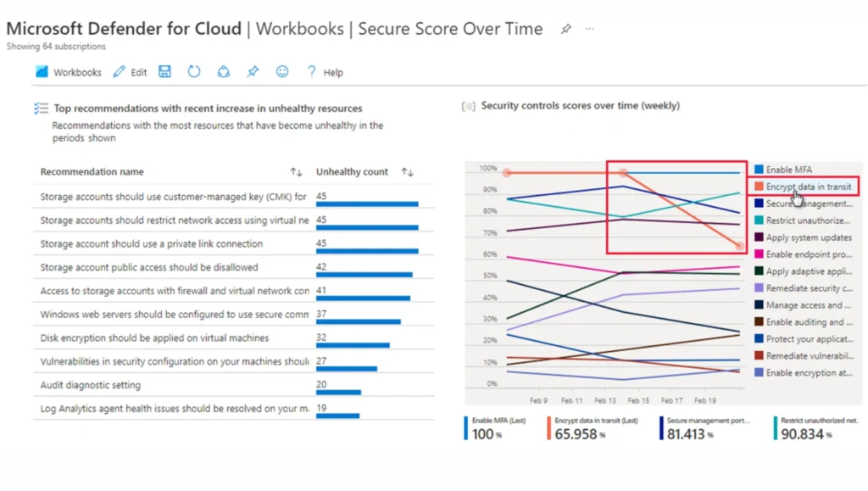Image resolution: width=868 pixels, height=491 pixels.
Task: Click the Secure Score Over Time title
Action: (x=450, y=29)
